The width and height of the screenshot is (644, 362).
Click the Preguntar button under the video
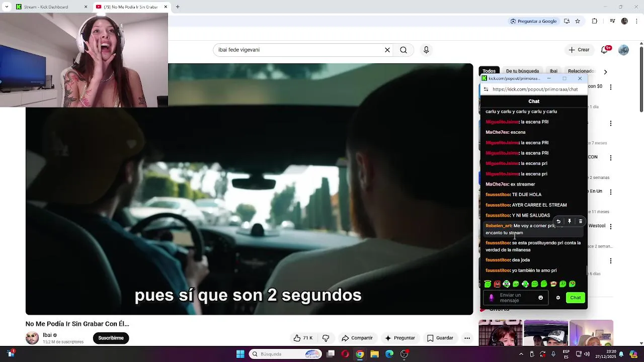pos(399,338)
